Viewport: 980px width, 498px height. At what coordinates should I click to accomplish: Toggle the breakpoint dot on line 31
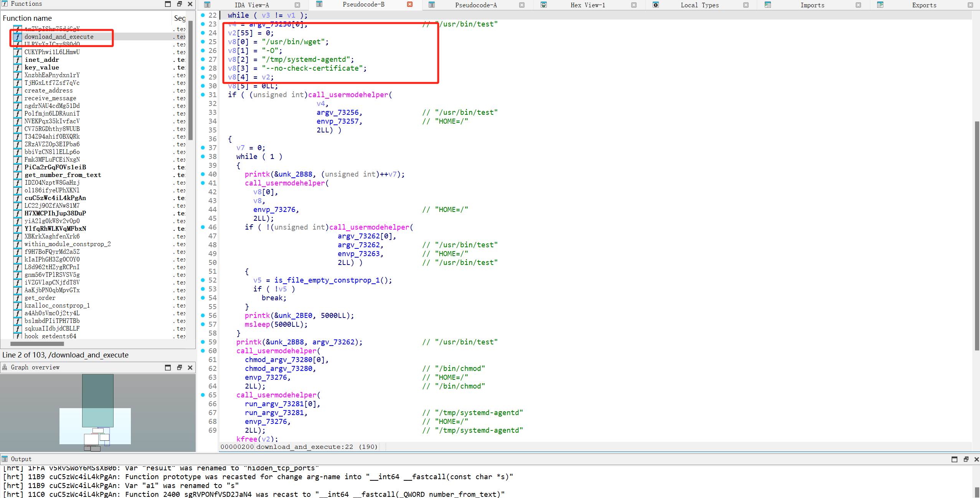[203, 94]
